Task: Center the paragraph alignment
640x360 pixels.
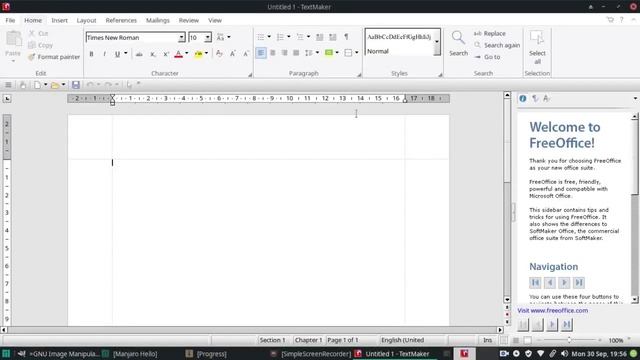Action: coord(273,53)
